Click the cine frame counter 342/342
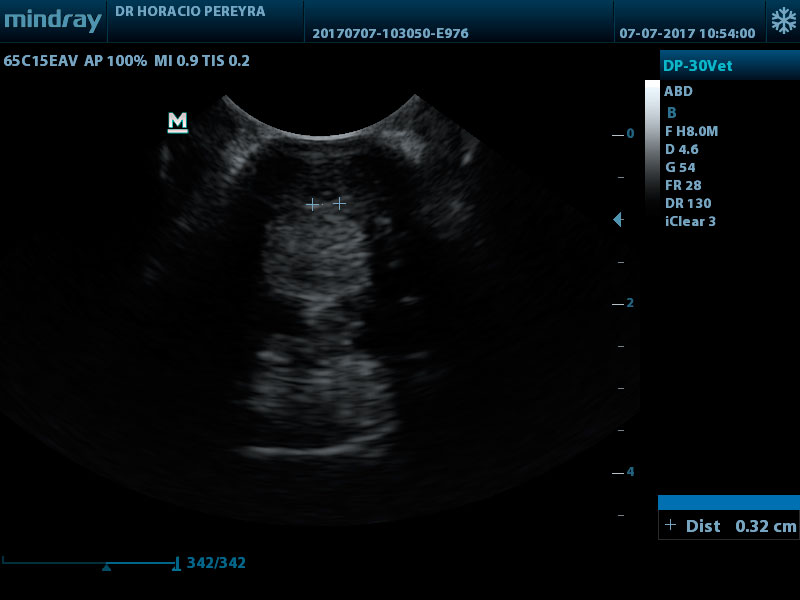The width and height of the screenshot is (800, 600). [216, 563]
